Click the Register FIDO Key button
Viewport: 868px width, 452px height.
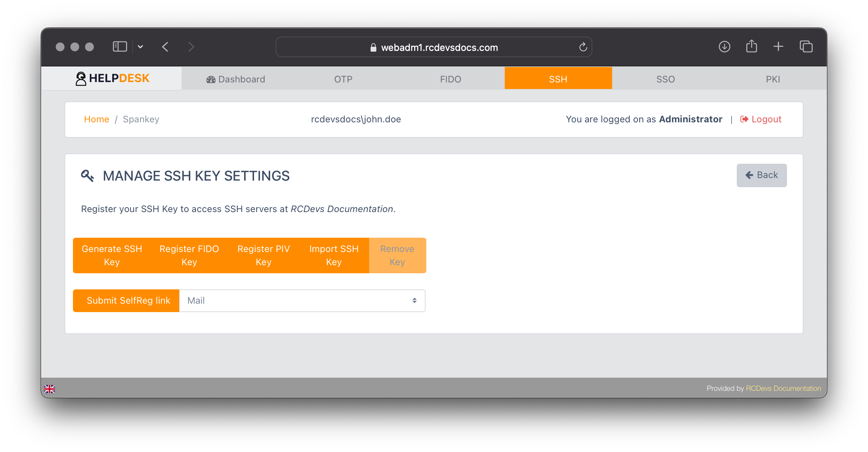point(189,255)
